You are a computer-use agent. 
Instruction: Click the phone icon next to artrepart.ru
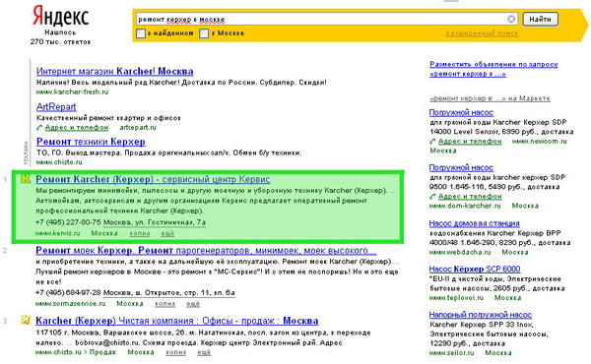point(39,128)
